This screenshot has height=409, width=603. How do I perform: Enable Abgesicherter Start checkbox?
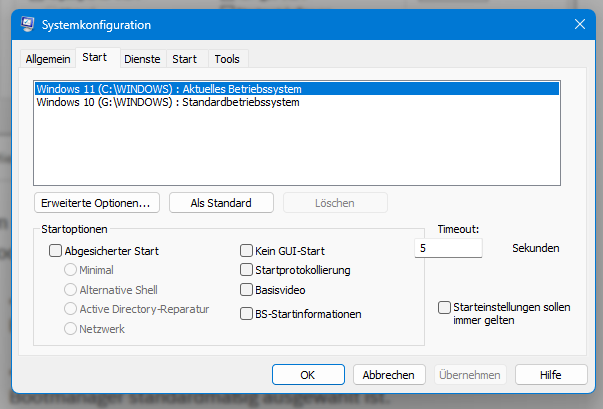point(55,251)
